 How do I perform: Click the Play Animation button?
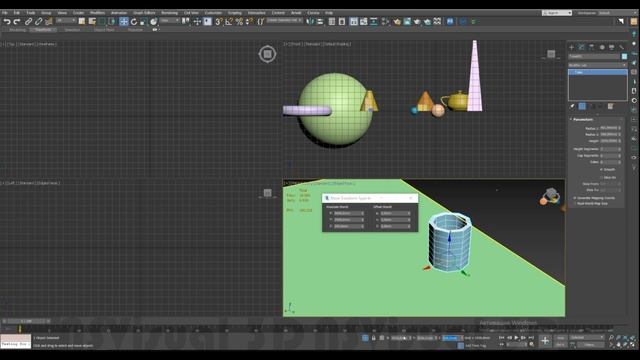(516, 338)
